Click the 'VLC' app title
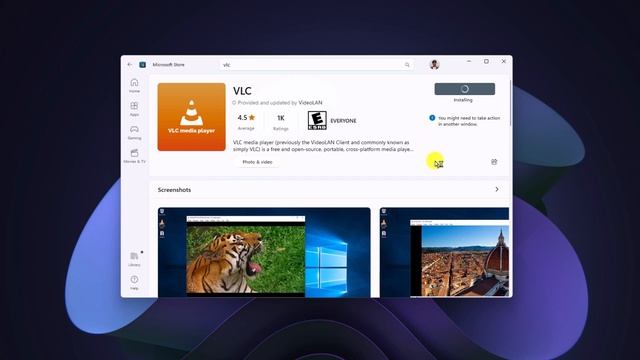This screenshot has width=640, height=360. pos(242,91)
